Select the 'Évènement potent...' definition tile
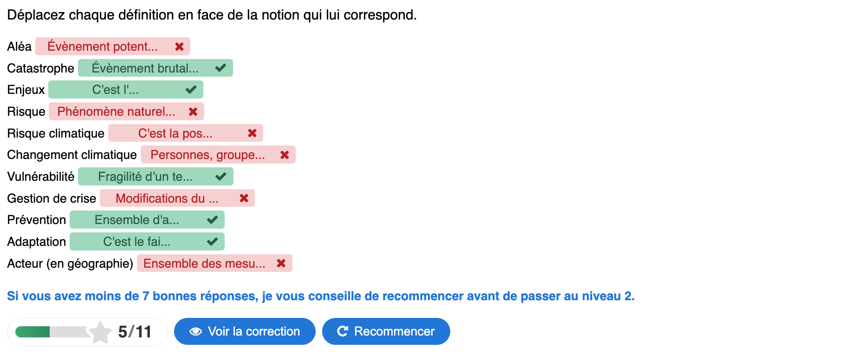The width and height of the screenshot is (868, 356). tap(103, 46)
